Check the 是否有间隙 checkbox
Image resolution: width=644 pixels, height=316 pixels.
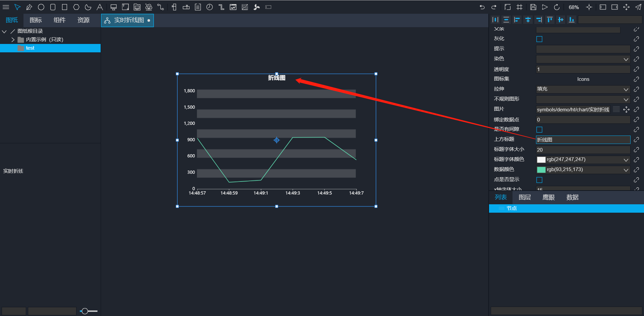tap(539, 130)
